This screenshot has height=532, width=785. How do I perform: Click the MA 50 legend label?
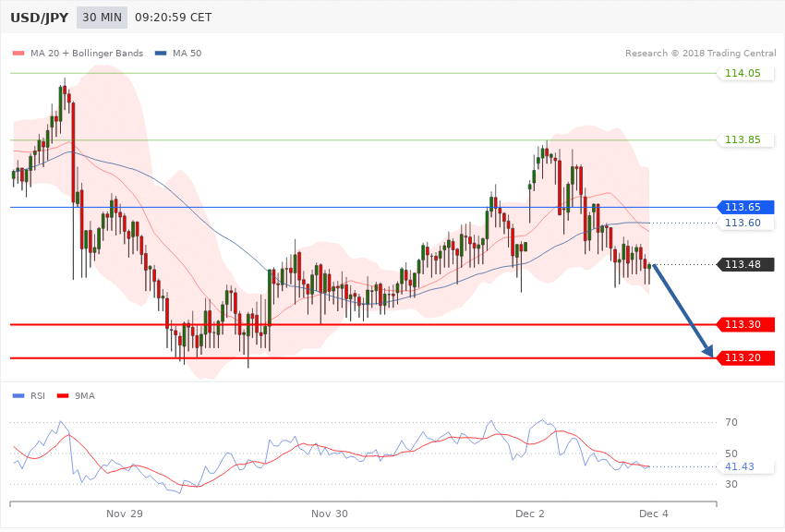[187, 53]
